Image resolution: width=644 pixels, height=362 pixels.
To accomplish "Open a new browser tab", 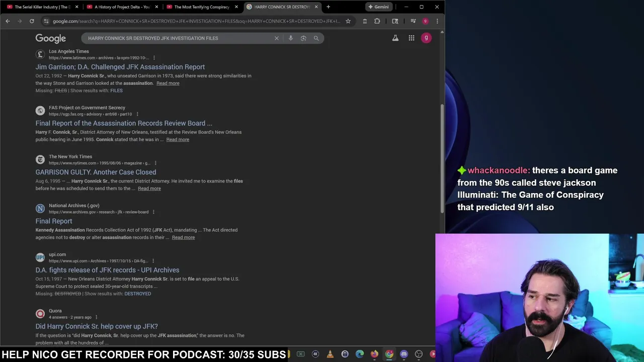I will [x=328, y=7].
